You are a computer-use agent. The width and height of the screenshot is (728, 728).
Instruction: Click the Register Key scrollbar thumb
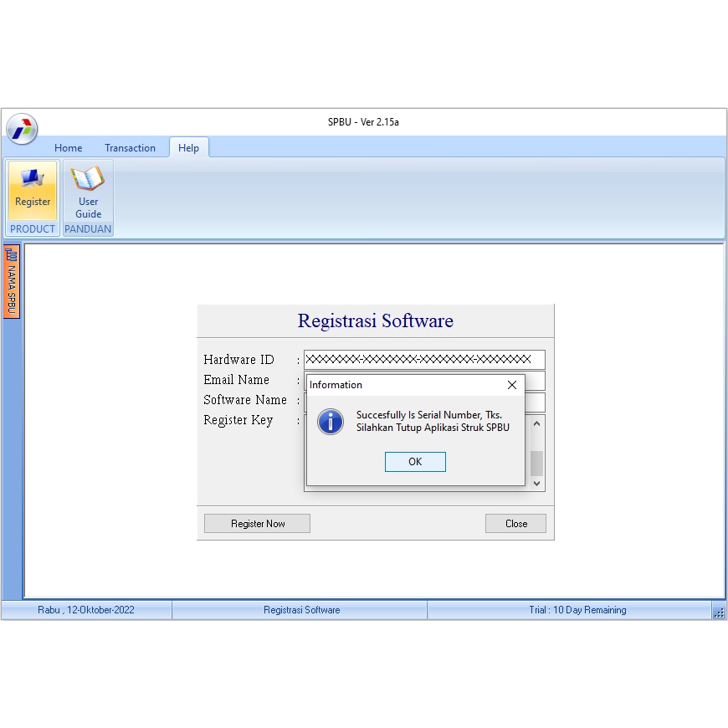coord(536,463)
